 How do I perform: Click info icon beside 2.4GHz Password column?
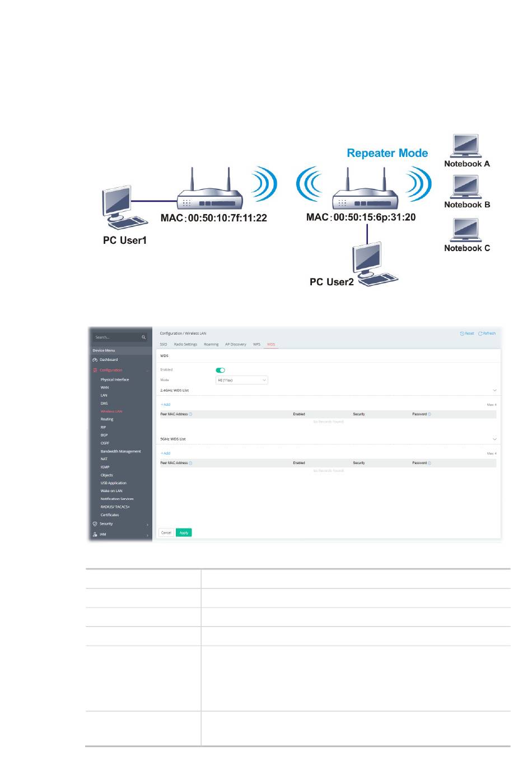tap(430, 414)
